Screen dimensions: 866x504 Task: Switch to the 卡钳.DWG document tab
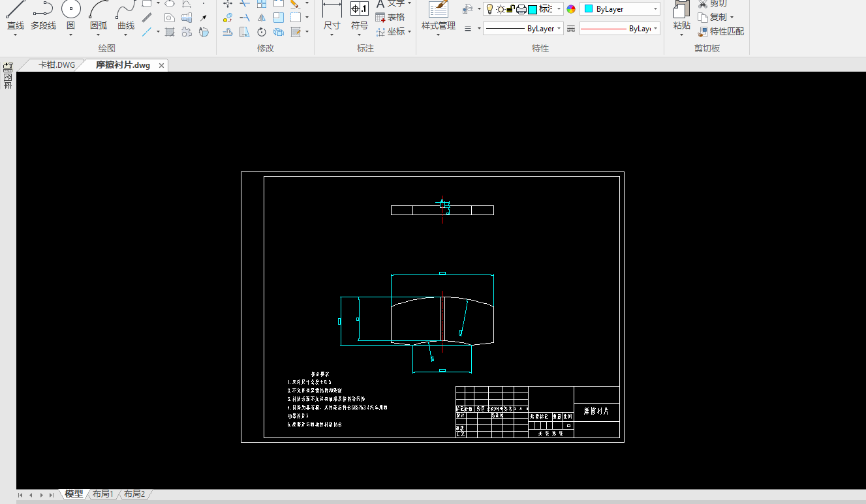click(56, 65)
